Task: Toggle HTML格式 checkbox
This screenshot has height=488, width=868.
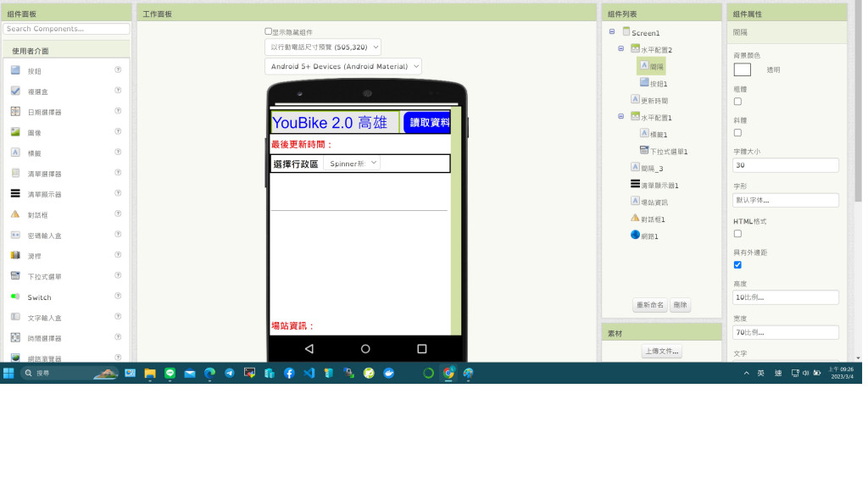Action: (x=737, y=234)
